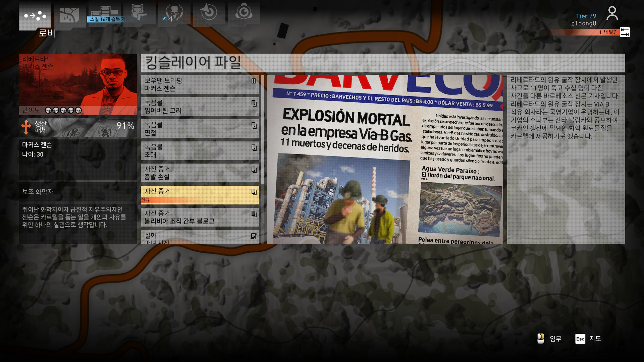Select the 보우맨 브리핑 마커스 젠슨 file
Image resolution: width=644 pixels, height=362 pixels.
tap(200, 84)
